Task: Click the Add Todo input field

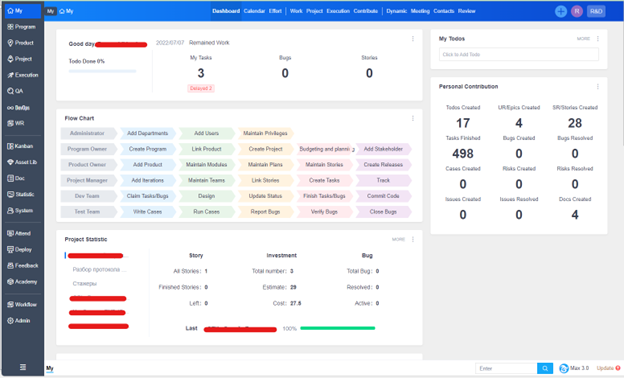Action: (x=519, y=55)
